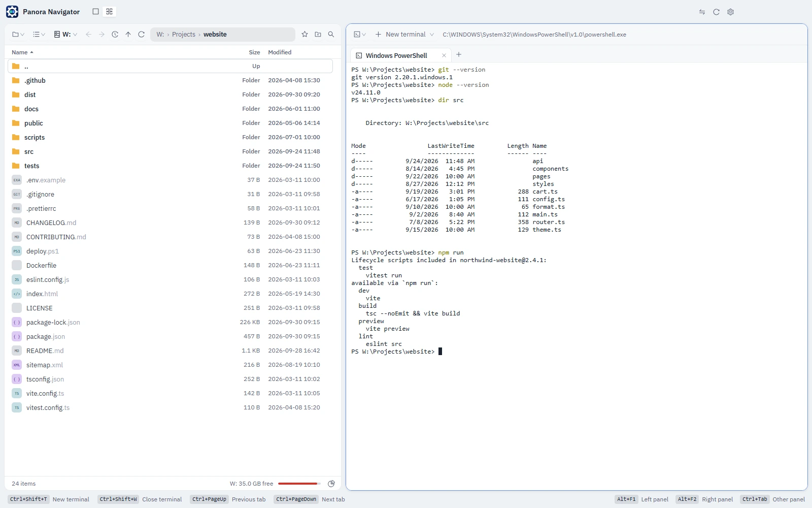
Task: Open the W: drive selector
Action: pyautogui.click(x=65, y=35)
